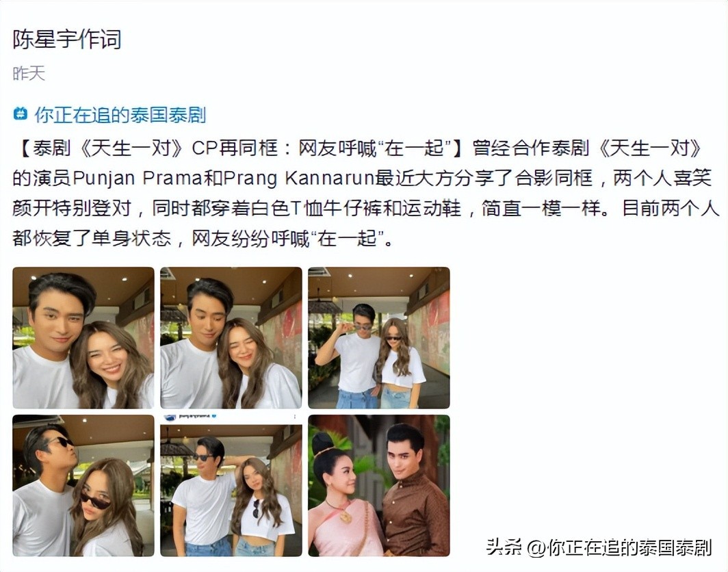Open the bottom-left kiss pose thumbnail
The image size is (728, 572).
[83, 485]
